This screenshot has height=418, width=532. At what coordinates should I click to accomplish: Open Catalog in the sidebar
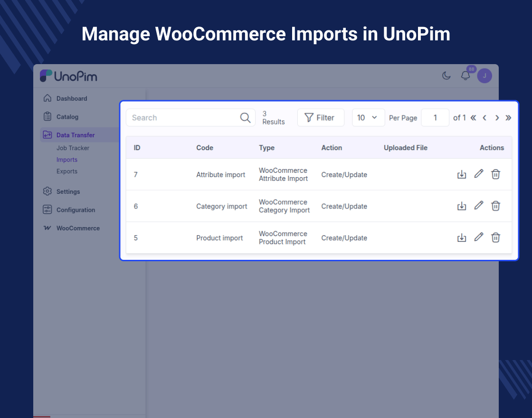coord(67,117)
